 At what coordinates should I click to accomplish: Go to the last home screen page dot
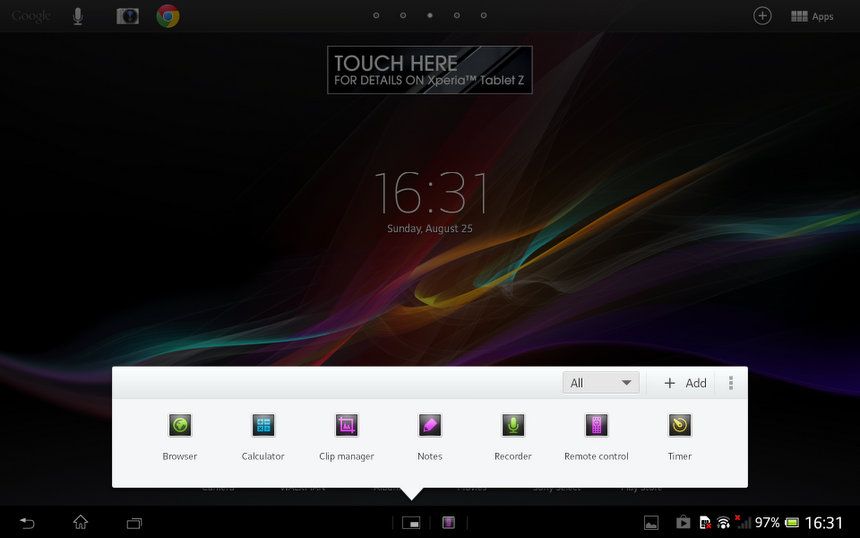coord(484,16)
